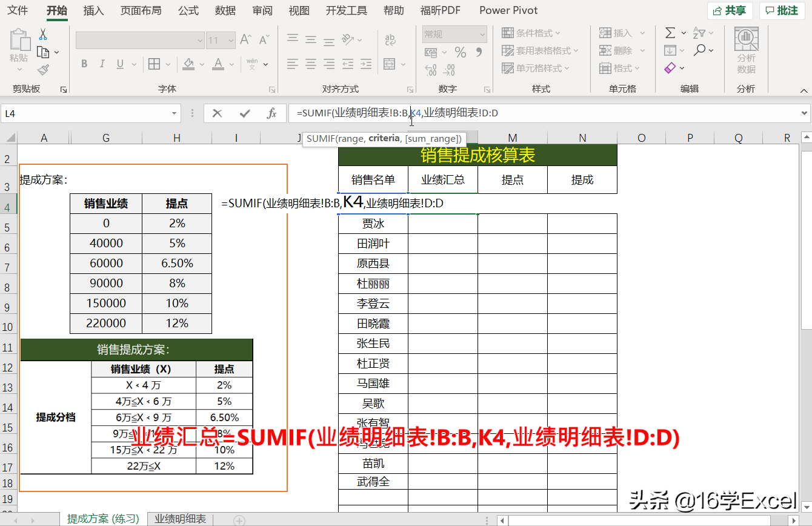Open the Analyze Data tool
The image size is (812, 526).
[x=747, y=51]
